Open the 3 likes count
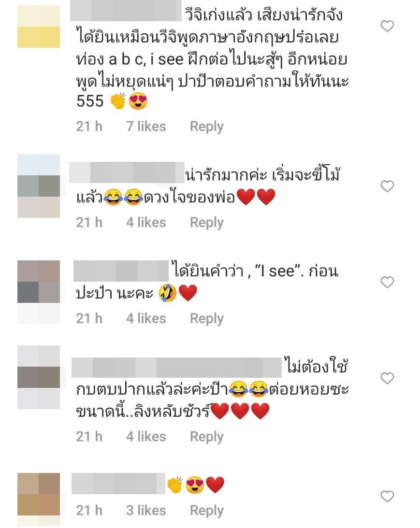420x528 pixels. [146, 511]
